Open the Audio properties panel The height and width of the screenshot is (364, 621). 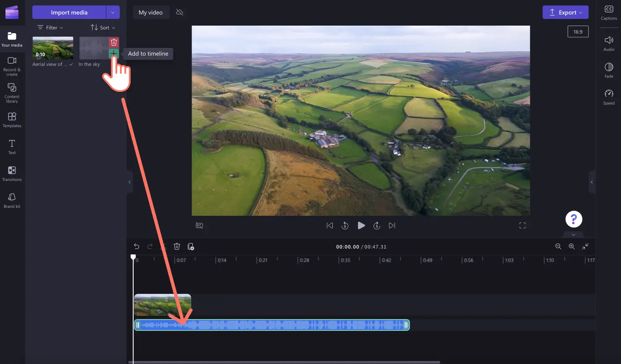[x=609, y=44]
